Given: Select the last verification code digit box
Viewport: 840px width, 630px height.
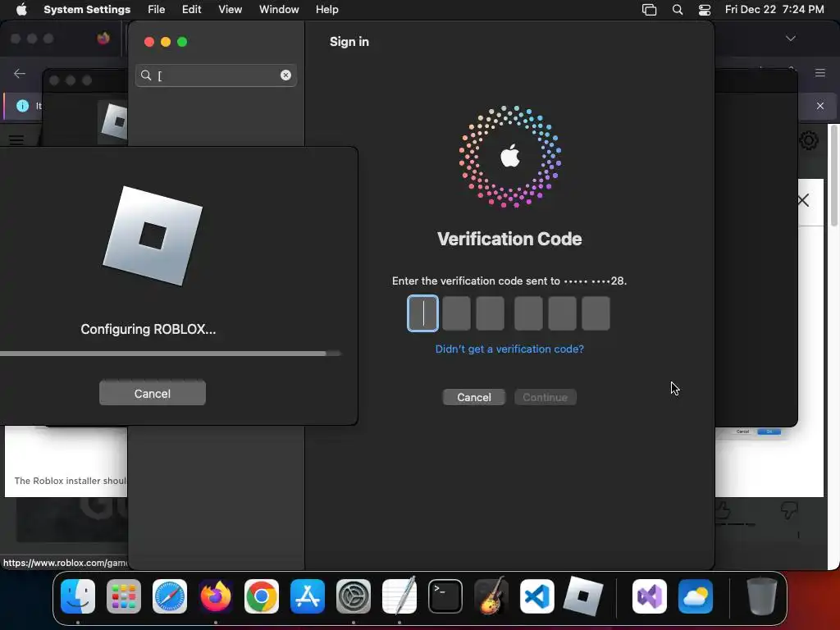Looking at the screenshot, I should pos(596,313).
